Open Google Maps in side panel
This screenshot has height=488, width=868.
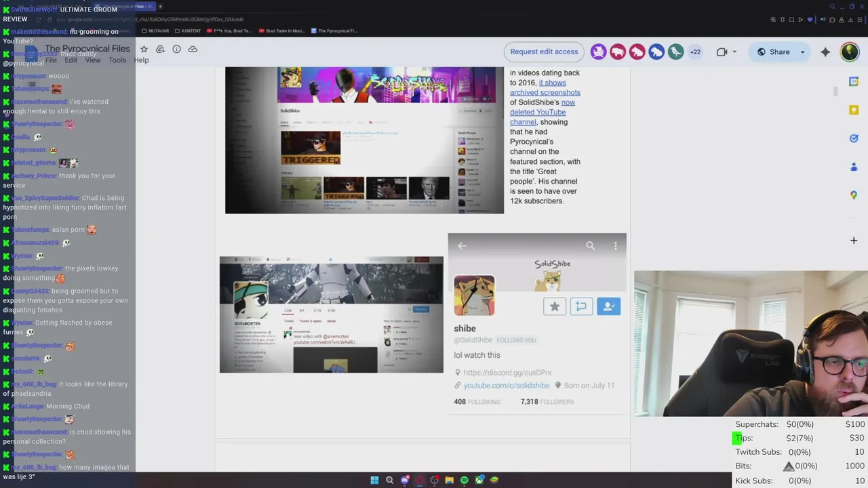pyautogui.click(x=854, y=195)
